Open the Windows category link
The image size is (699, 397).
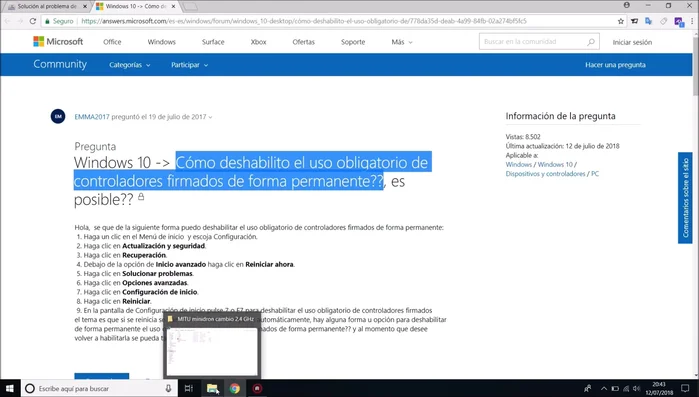click(518, 164)
